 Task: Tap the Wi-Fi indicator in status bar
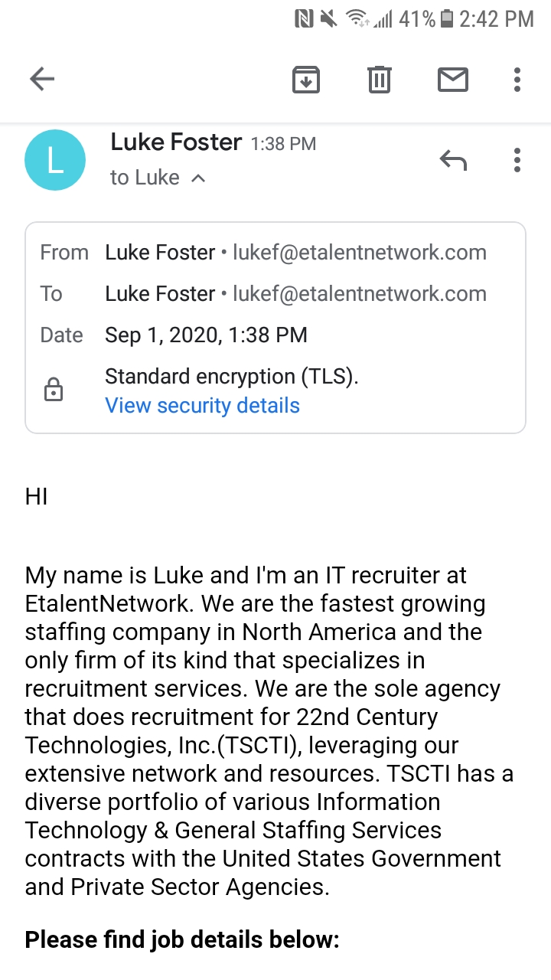click(x=357, y=18)
